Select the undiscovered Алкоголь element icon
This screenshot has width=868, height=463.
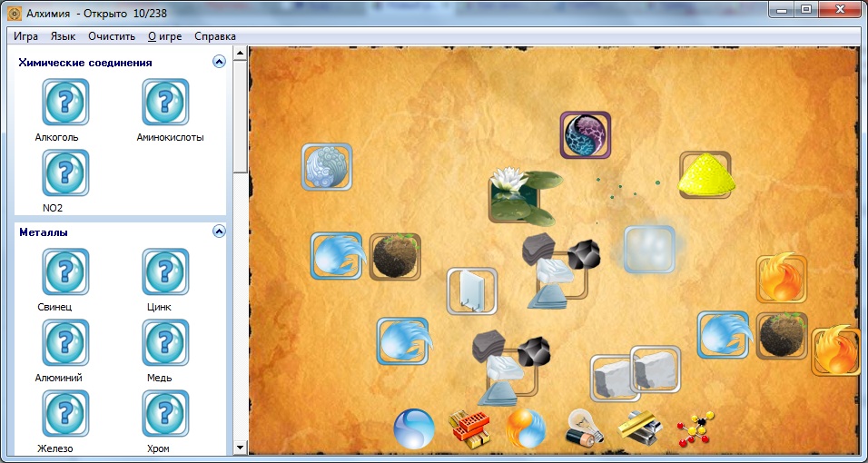65,103
